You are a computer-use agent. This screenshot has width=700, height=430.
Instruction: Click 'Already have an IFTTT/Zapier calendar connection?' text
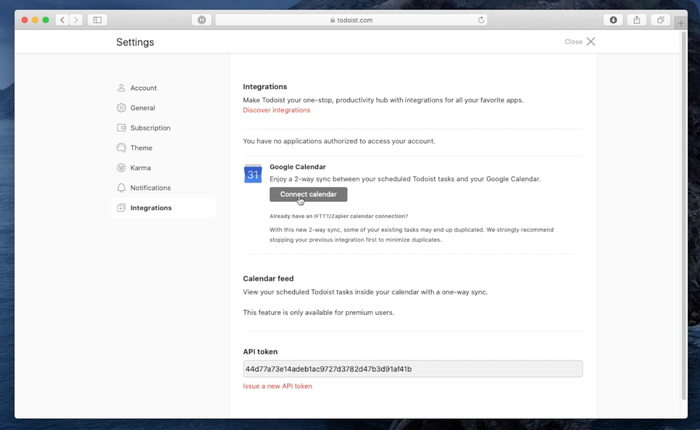pos(338,216)
